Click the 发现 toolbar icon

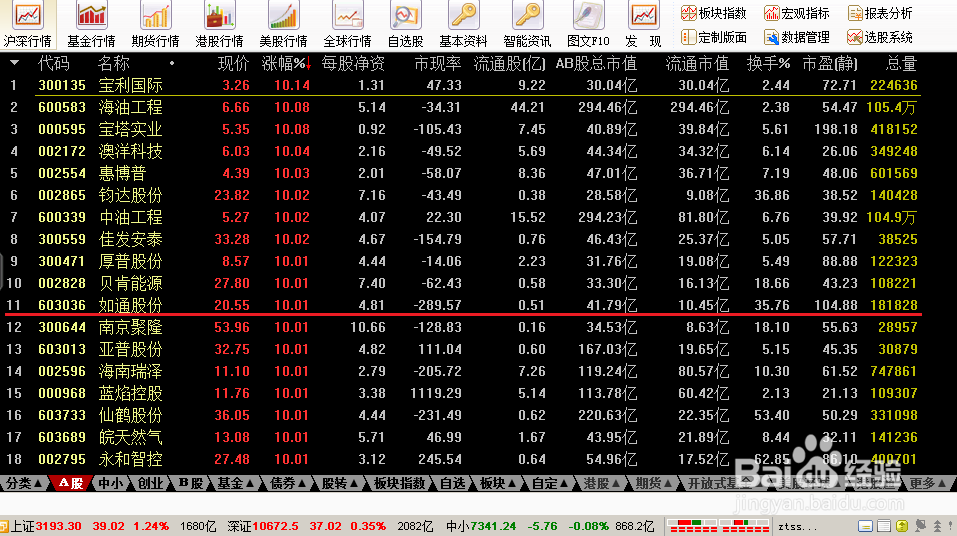point(644,25)
